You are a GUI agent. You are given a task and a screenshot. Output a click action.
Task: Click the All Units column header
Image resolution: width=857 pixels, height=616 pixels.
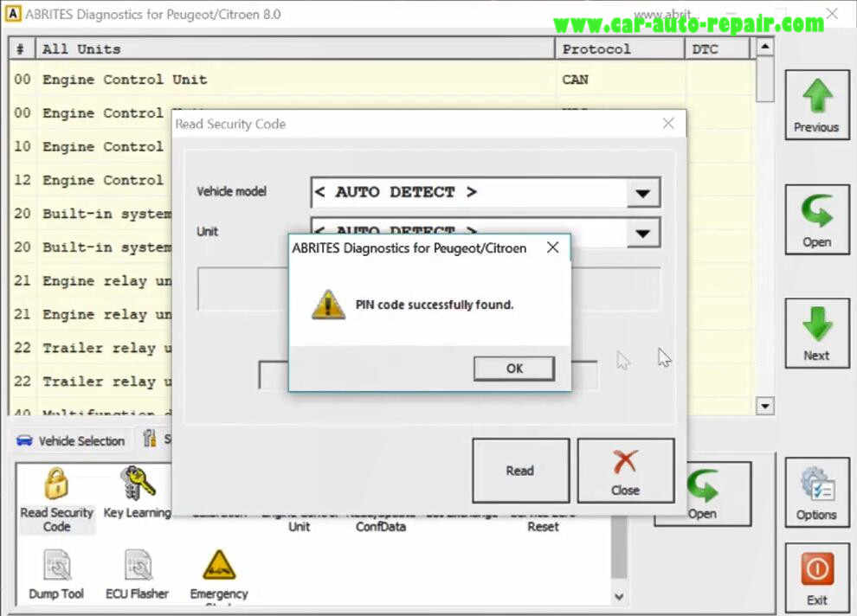point(295,49)
